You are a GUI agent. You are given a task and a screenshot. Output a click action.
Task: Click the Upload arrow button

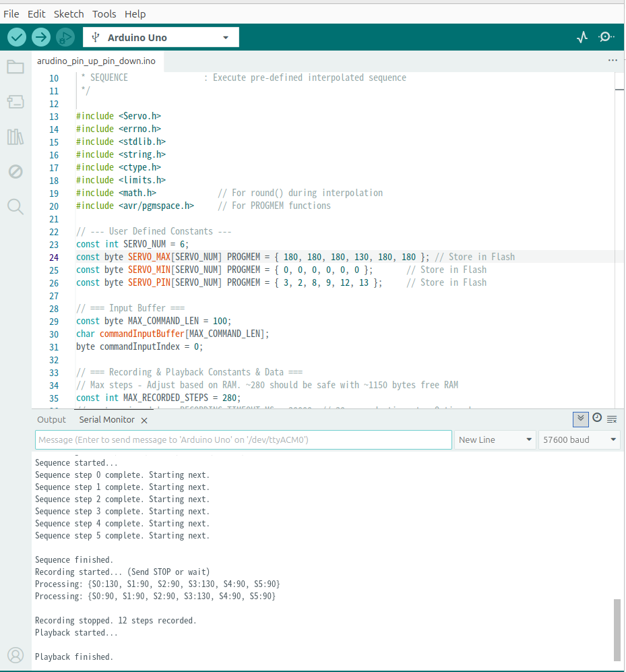tap(41, 37)
